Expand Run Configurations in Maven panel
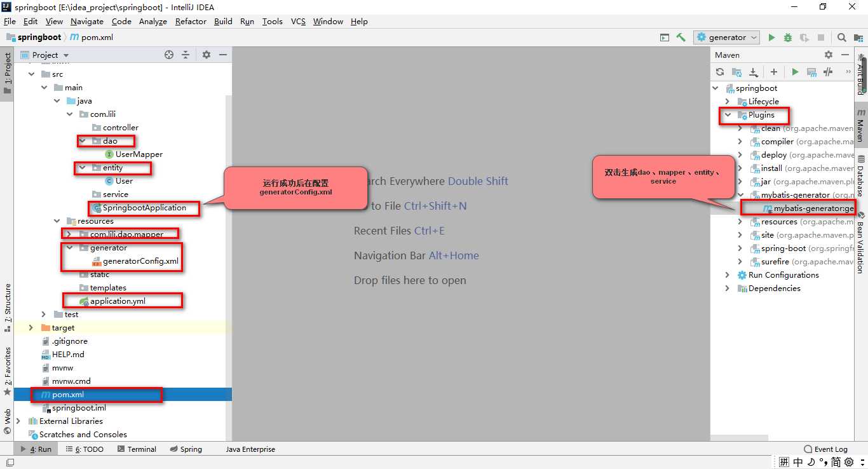Screen dimensions: 868x469 728,275
